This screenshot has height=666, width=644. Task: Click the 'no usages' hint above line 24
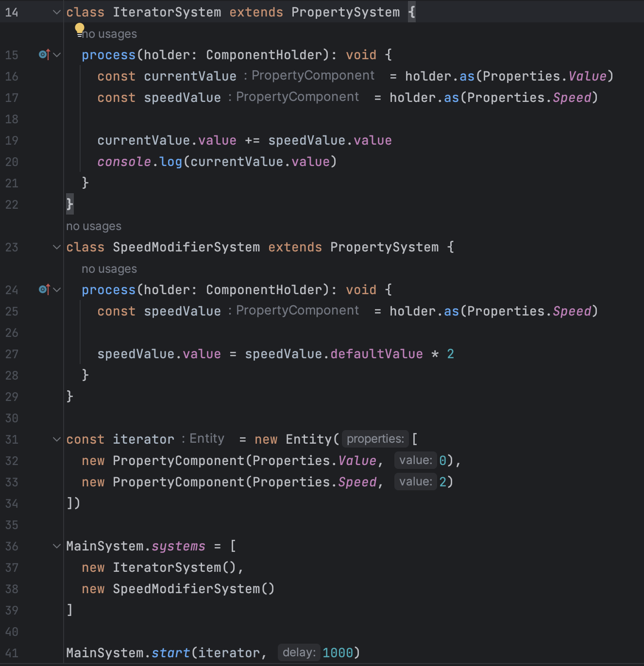pyautogui.click(x=109, y=269)
